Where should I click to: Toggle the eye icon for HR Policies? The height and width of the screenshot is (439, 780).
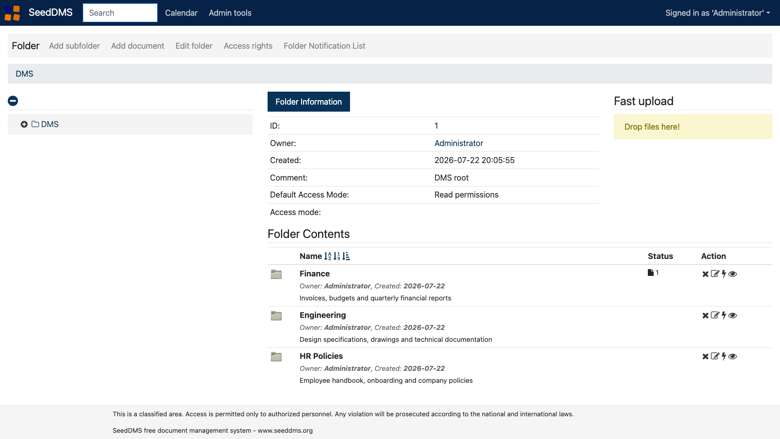tap(733, 356)
